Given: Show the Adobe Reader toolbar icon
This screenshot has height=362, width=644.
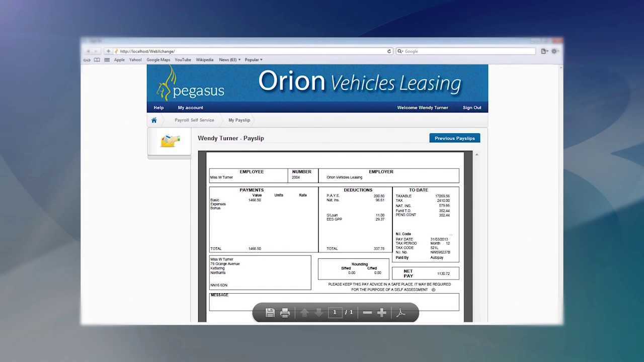Looking at the screenshot, I should [x=400, y=313].
